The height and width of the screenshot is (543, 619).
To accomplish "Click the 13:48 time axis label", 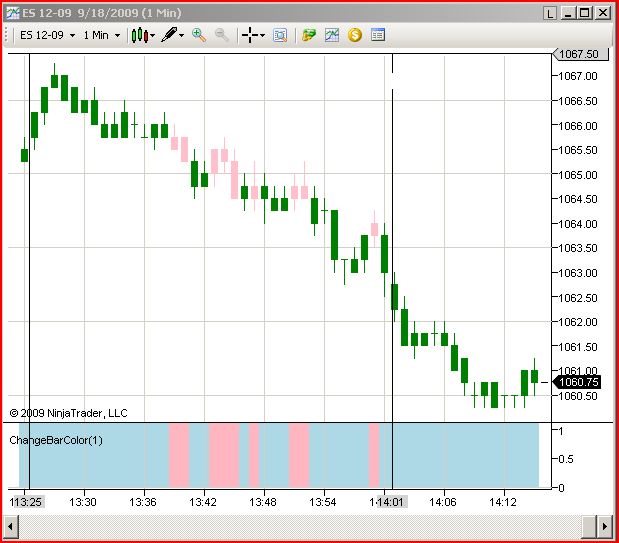I will (x=263, y=502).
